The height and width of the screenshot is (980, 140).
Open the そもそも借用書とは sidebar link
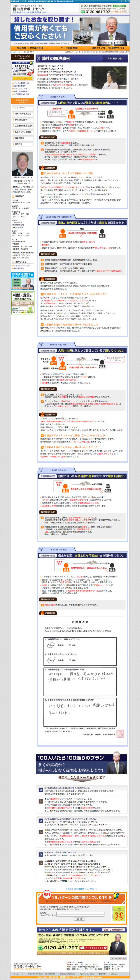coord(21,83)
